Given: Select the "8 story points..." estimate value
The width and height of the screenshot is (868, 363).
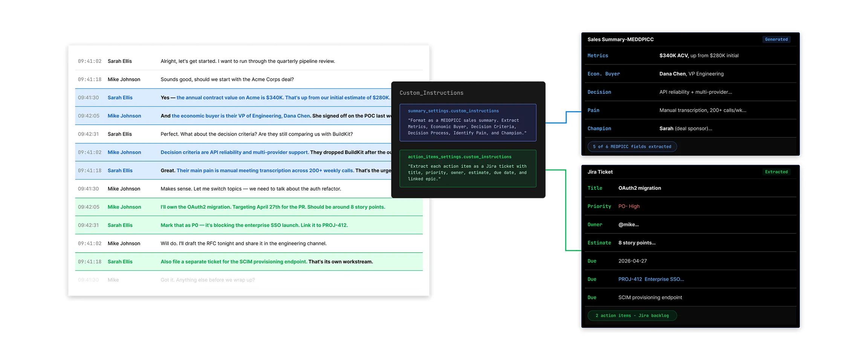Looking at the screenshot, I should (637, 243).
